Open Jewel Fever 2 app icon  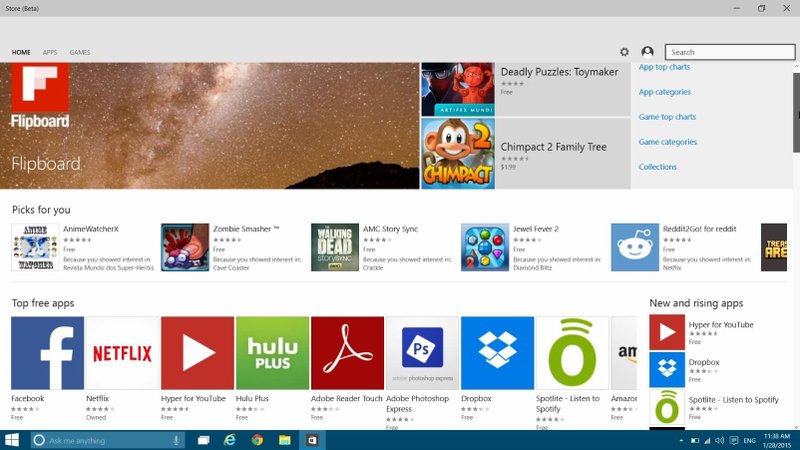tap(485, 247)
